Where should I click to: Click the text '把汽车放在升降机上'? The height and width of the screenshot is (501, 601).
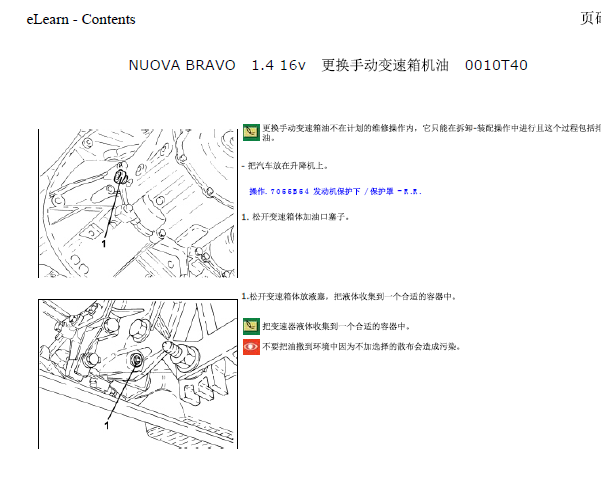click(x=287, y=166)
